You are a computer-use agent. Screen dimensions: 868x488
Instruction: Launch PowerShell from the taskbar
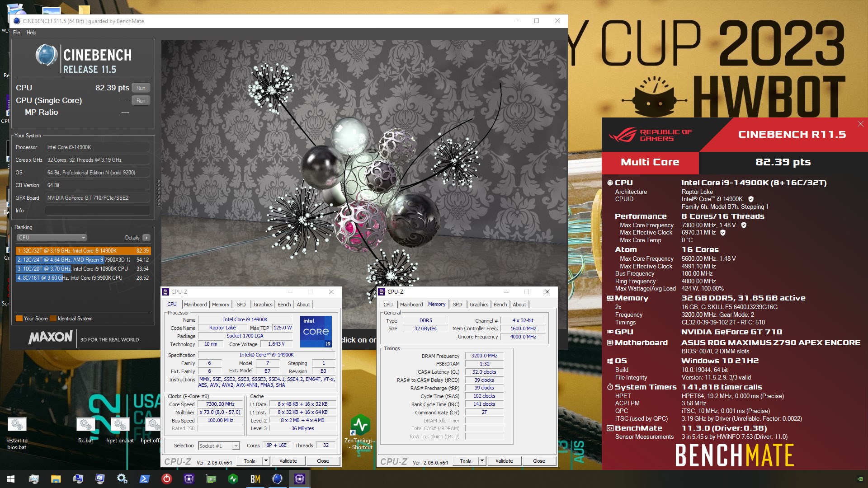coord(145,479)
